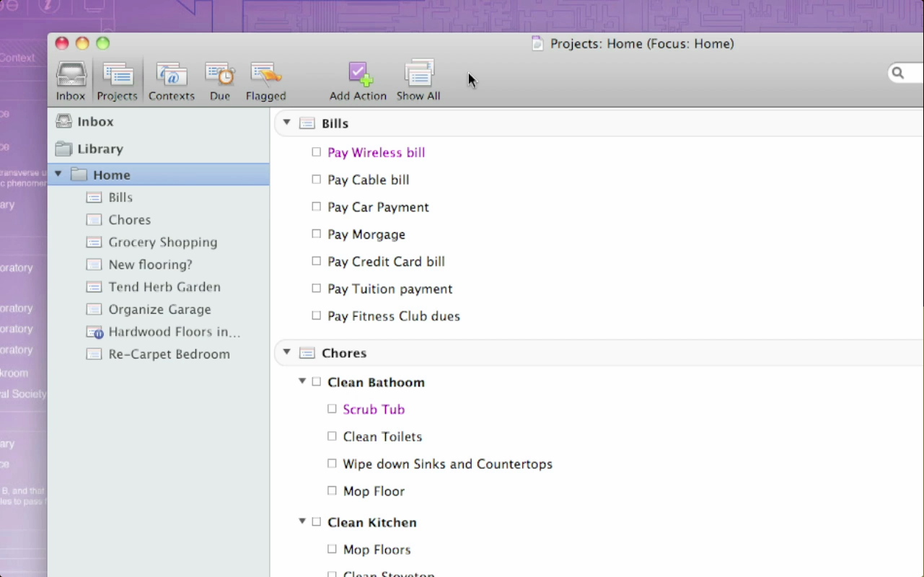The width and height of the screenshot is (924, 577).
Task: Select Organize Garage project
Action: 160,309
